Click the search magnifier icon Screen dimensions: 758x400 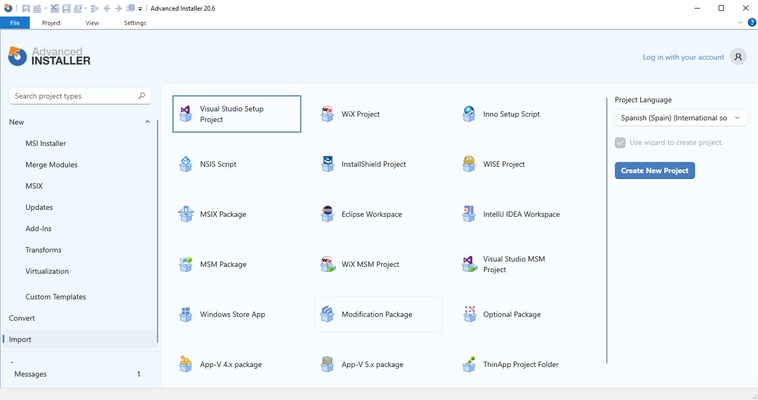click(142, 96)
